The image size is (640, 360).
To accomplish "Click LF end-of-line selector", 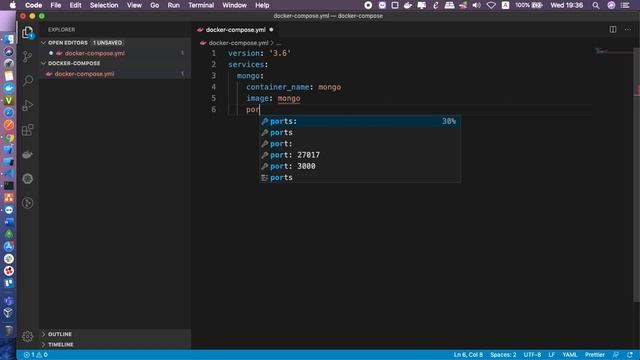I will point(551,355).
